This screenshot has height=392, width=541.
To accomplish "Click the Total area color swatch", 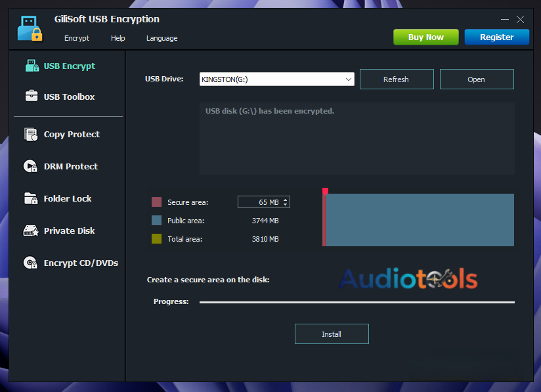I will click(x=157, y=239).
